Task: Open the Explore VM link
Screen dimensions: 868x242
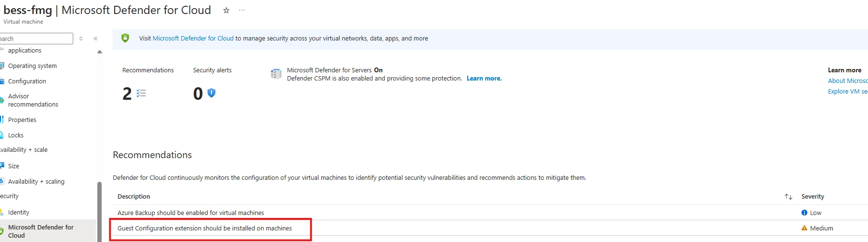Action: pyautogui.click(x=848, y=91)
